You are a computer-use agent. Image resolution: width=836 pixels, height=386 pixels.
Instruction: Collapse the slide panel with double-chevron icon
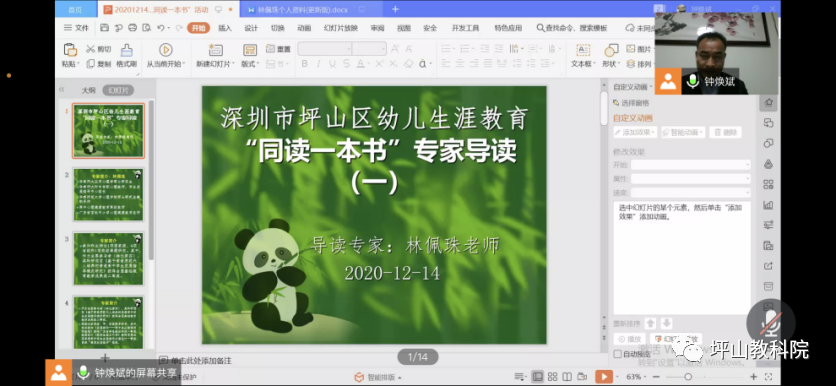(61, 90)
